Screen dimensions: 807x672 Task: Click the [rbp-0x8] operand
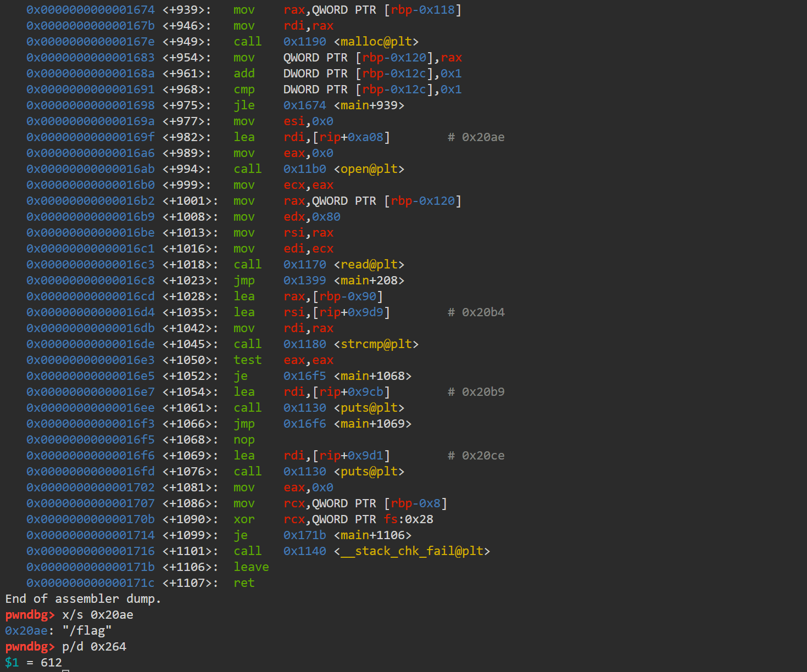coord(415,503)
